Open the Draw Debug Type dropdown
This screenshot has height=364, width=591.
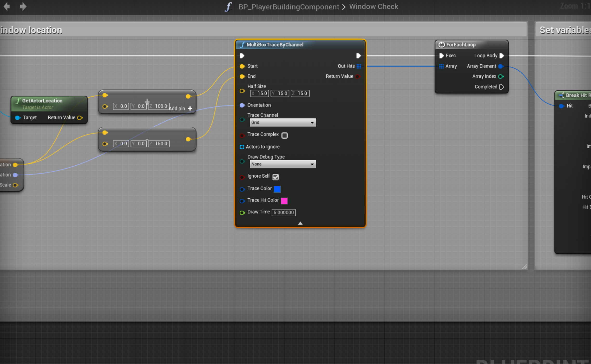click(283, 164)
